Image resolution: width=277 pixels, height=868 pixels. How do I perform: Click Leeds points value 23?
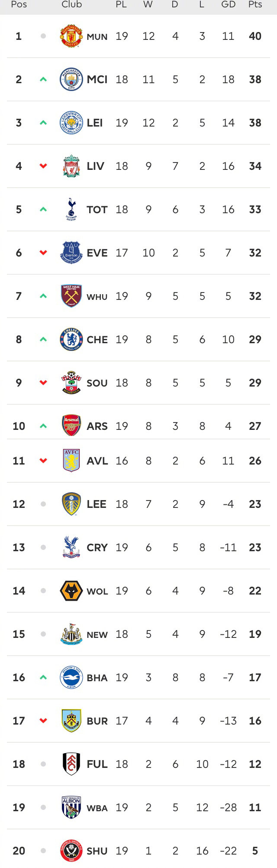255,504
